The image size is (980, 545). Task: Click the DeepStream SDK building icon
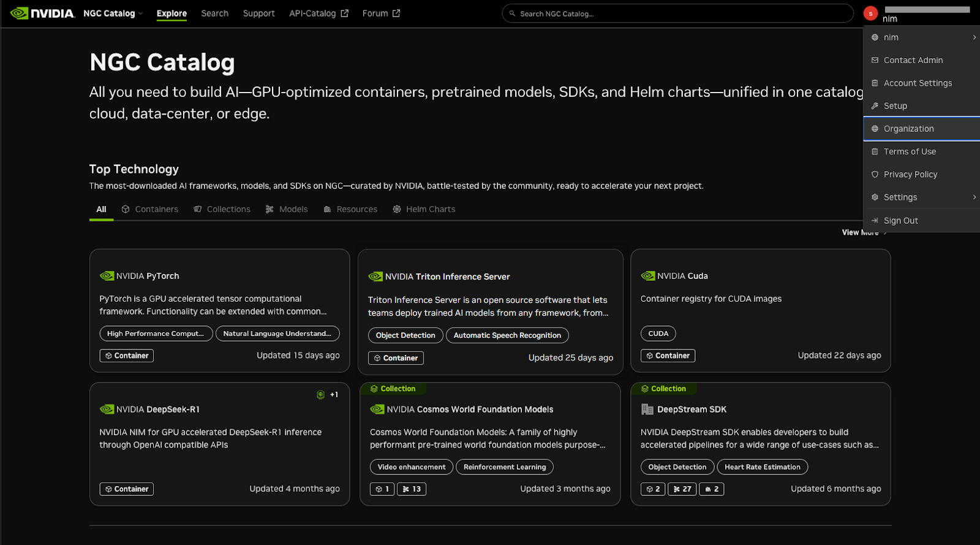point(647,410)
